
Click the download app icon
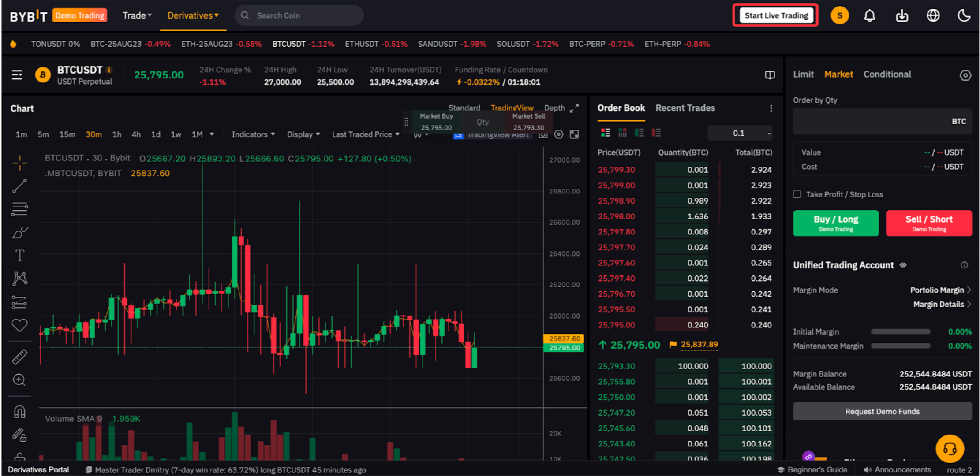(x=901, y=16)
